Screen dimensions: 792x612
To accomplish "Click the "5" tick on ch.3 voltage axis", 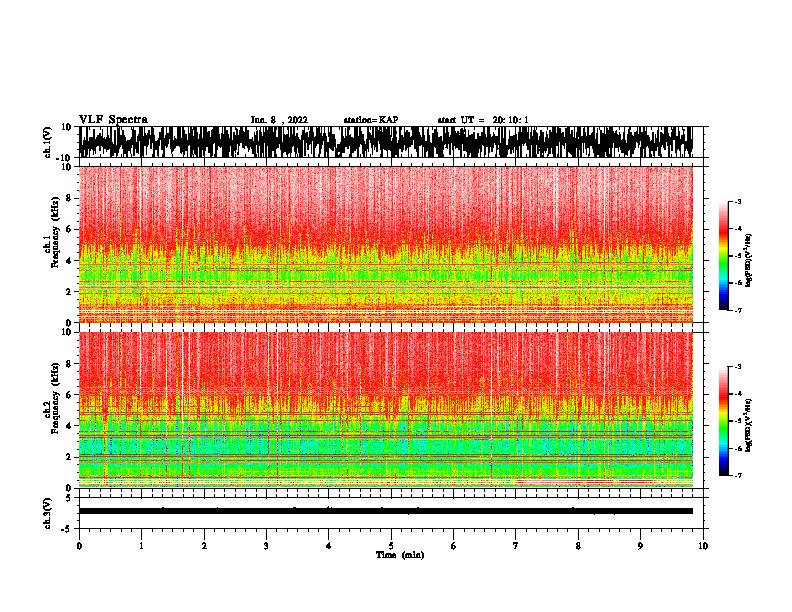I will 70,498.
